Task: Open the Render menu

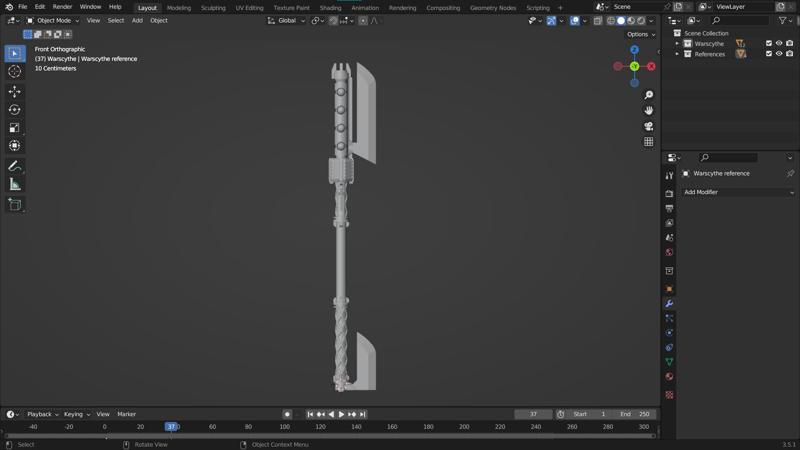Action: [62, 7]
